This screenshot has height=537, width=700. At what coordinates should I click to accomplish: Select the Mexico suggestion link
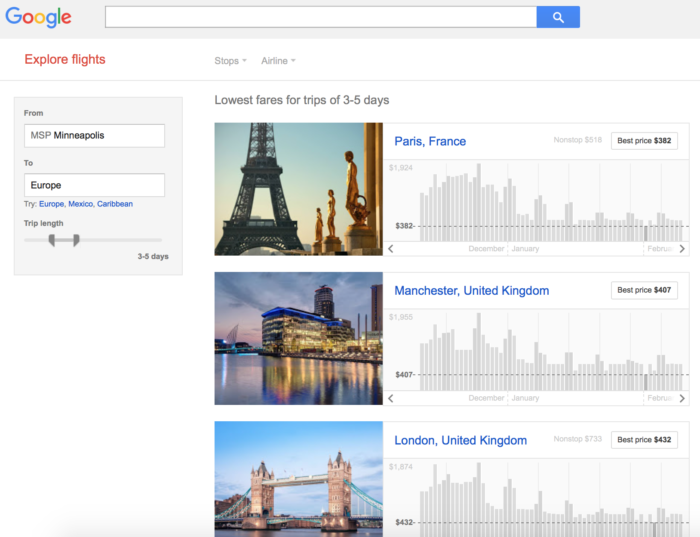coord(80,204)
